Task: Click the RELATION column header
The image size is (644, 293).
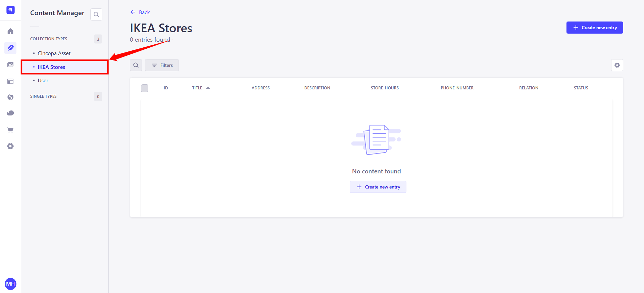Action: click(x=529, y=88)
